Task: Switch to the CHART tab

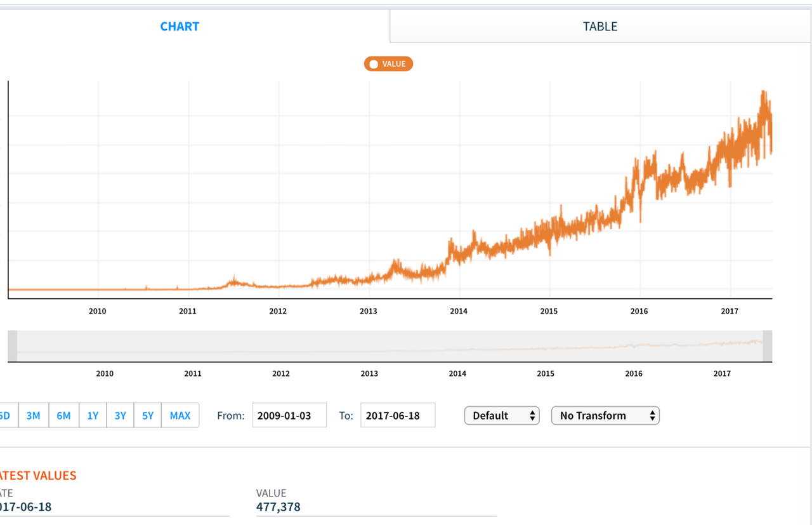Action: pyautogui.click(x=180, y=27)
